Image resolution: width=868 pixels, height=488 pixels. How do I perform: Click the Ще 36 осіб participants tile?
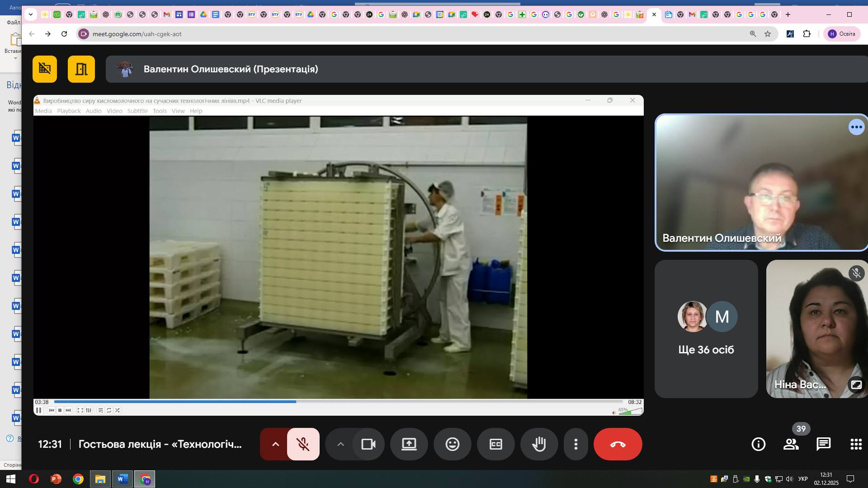[706, 329]
